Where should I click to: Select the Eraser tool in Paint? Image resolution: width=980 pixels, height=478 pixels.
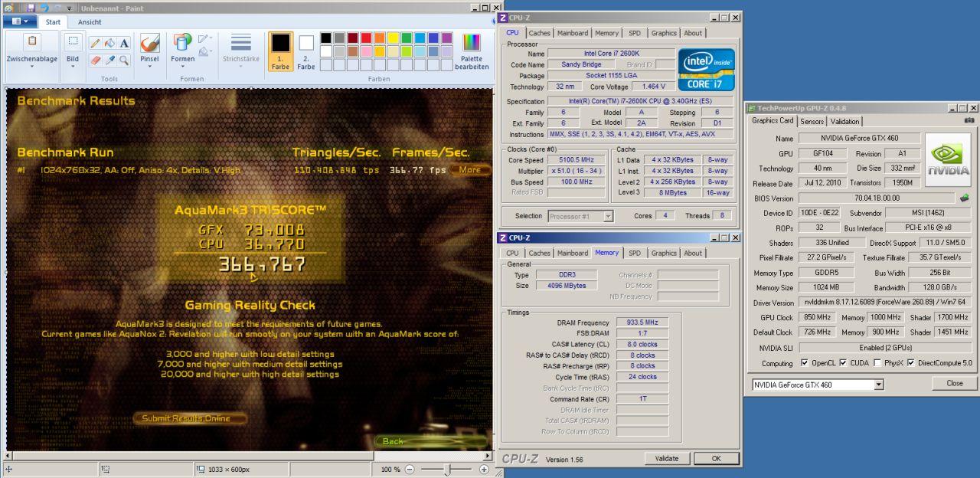click(x=95, y=60)
